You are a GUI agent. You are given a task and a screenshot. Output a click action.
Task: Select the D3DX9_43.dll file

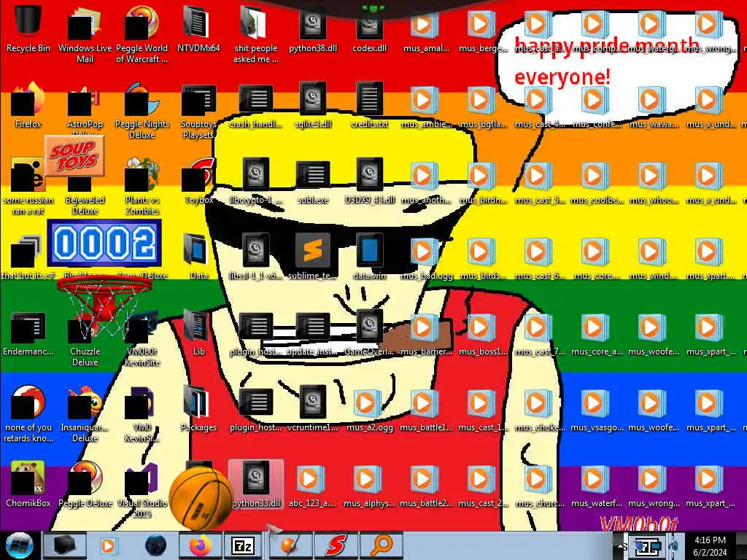[370, 181]
